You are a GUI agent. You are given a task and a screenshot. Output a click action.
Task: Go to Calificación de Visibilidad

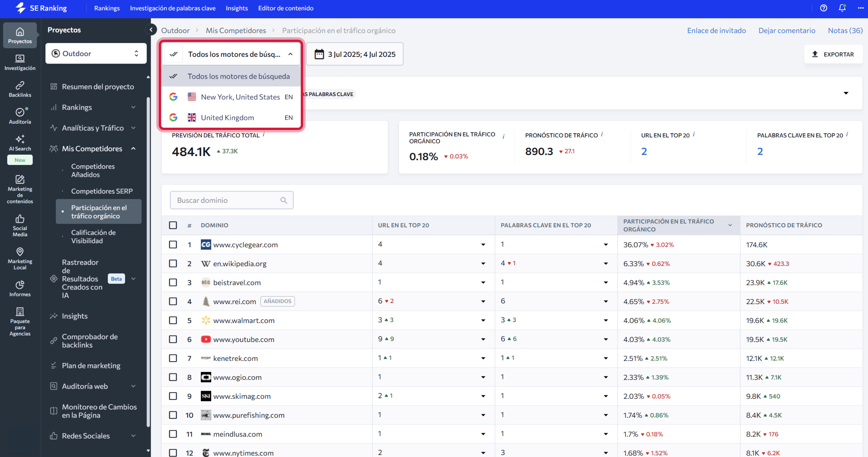point(93,237)
